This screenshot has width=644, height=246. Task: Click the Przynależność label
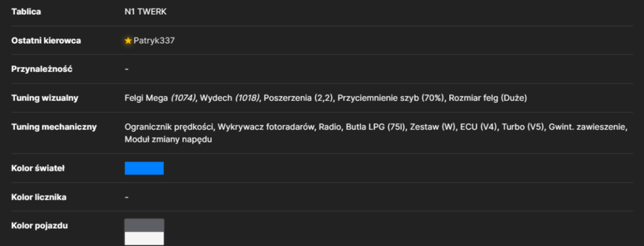coord(42,69)
